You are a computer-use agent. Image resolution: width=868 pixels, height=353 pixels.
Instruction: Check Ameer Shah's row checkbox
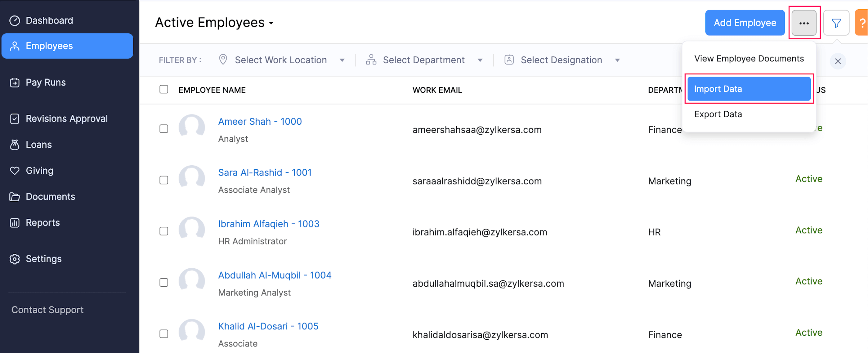164,128
